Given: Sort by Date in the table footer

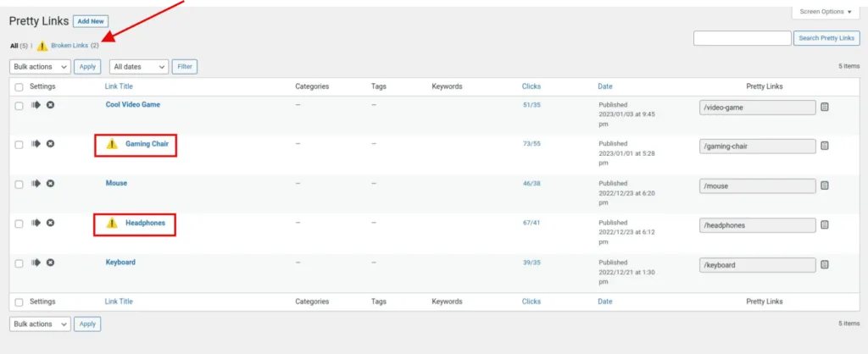Looking at the screenshot, I should 605,301.
